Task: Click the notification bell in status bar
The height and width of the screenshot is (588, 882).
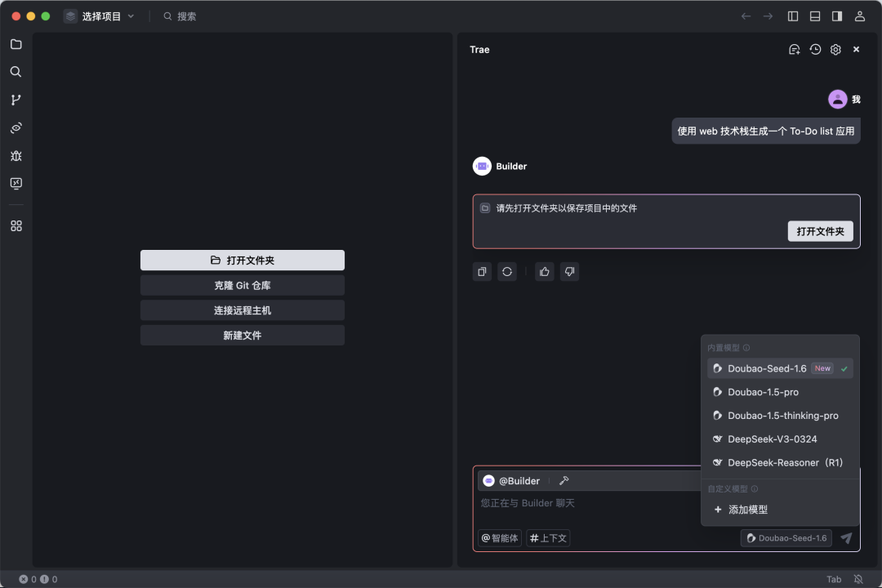Action: (x=858, y=579)
